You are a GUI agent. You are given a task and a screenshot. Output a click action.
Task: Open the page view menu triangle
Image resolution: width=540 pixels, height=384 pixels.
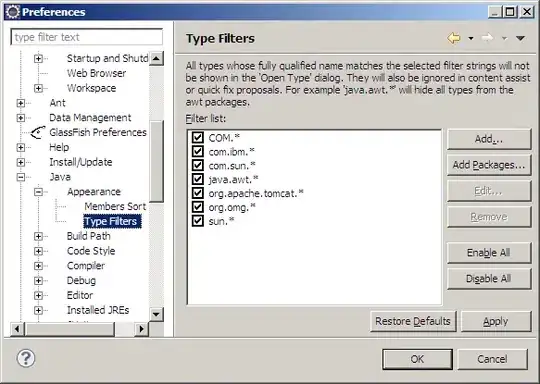[520, 38]
